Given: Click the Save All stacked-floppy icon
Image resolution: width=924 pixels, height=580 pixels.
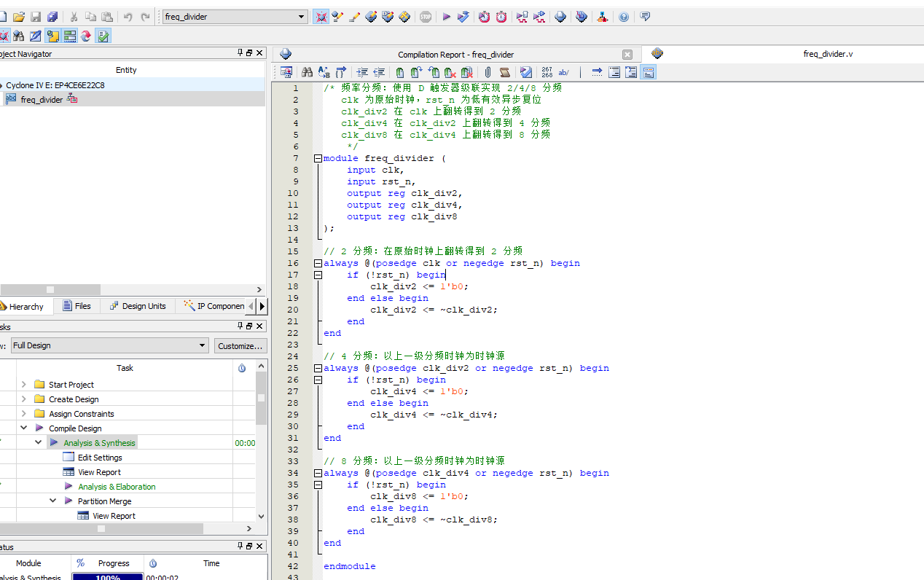Looking at the screenshot, I should (x=52, y=17).
